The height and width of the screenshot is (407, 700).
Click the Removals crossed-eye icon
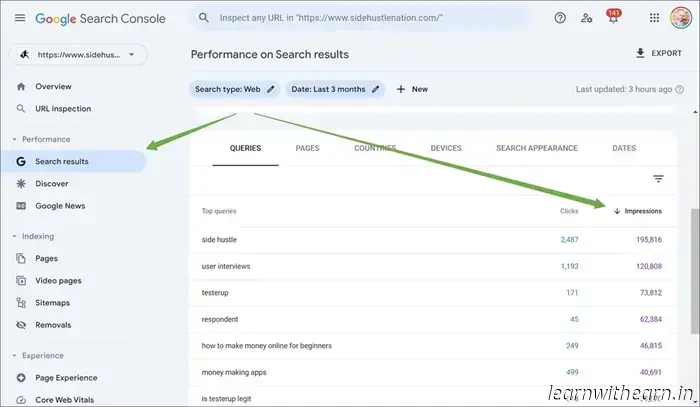21,325
